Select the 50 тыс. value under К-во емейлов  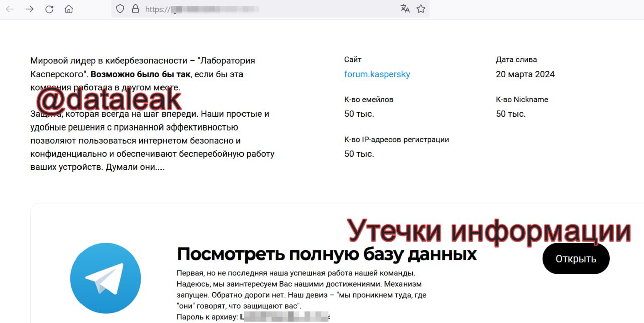pos(359,114)
